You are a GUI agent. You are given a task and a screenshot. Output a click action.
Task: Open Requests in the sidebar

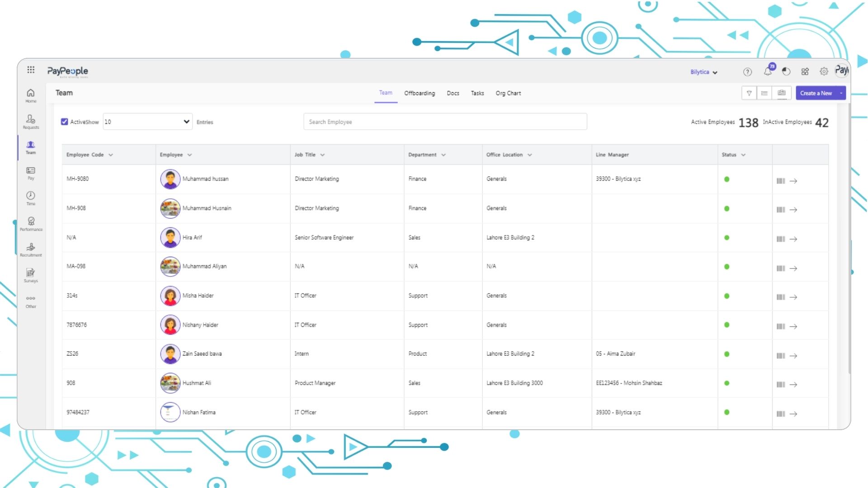coord(31,122)
